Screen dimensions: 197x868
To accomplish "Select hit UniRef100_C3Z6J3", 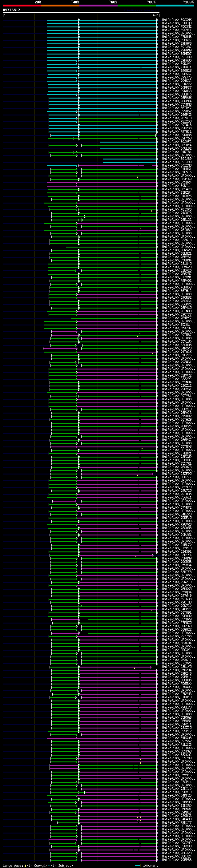I will click(177, 240).
